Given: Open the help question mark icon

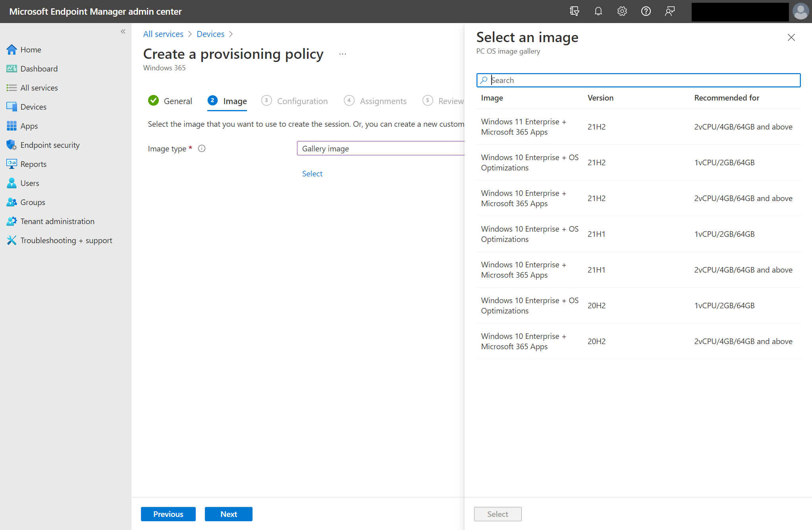Looking at the screenshot, I should pyautogui.click(x=646, y=11).
